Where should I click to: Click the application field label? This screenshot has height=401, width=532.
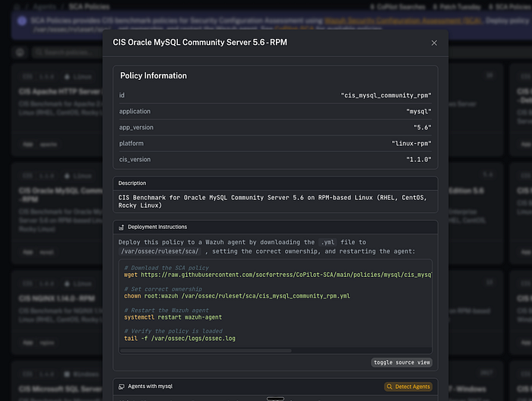[135, 111]
